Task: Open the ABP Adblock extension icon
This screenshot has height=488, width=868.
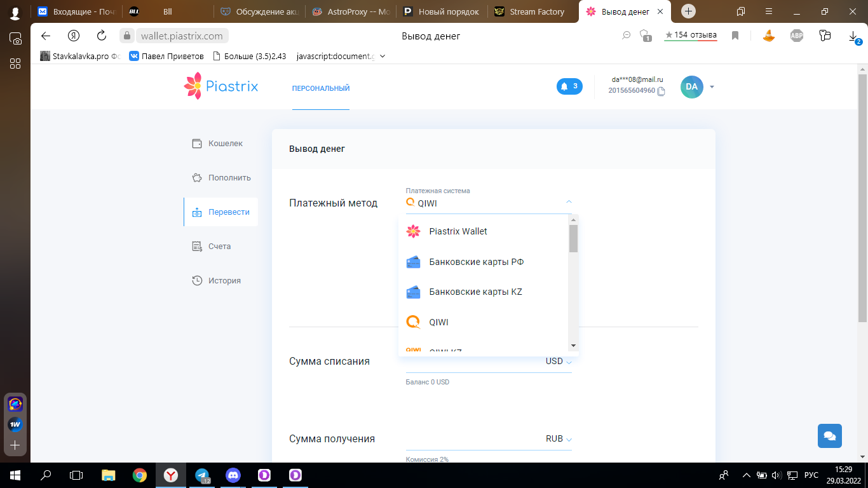Action: click(x=797, y=36)
